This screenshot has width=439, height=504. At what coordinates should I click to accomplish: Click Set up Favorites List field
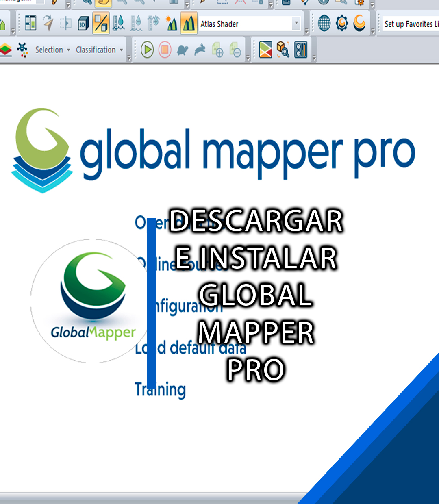pyautogui.click(x=411, y=24)
